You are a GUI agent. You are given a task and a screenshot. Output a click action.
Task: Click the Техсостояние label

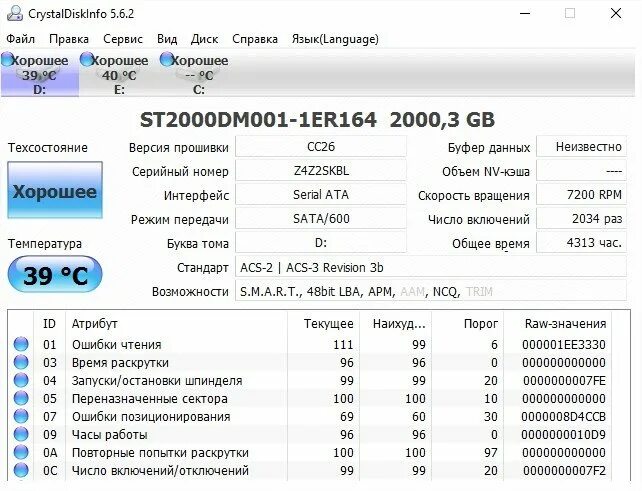click(x=47, y=147)
